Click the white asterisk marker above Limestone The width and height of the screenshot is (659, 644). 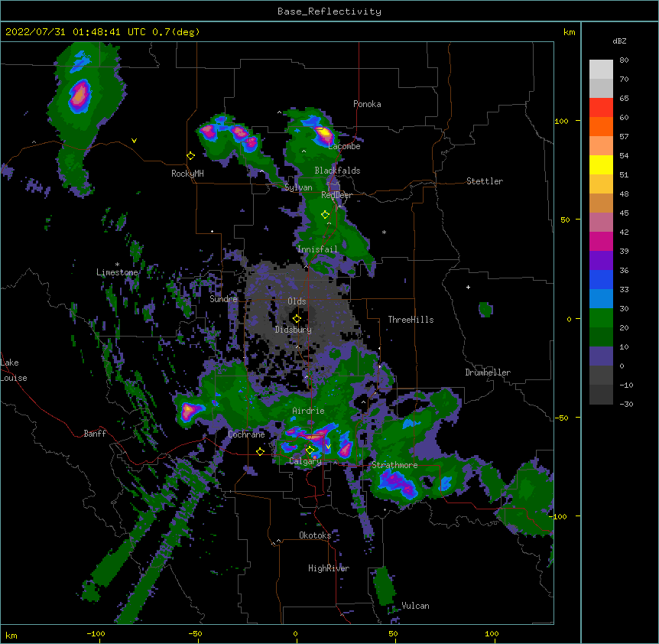click(x=117, y=265)
